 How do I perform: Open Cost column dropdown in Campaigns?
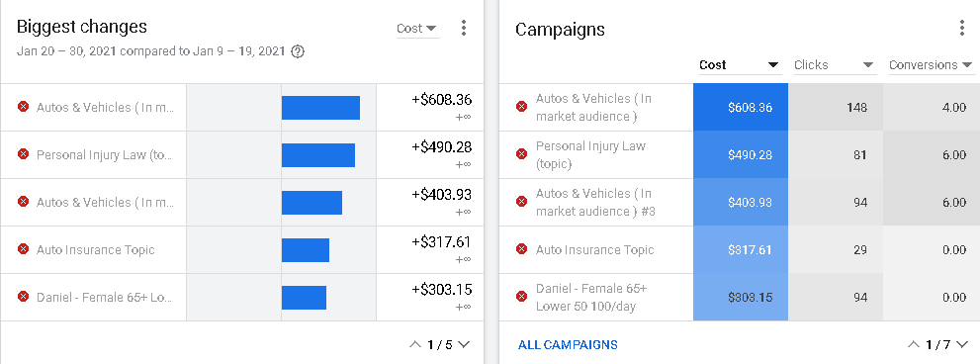click(740, 65)
